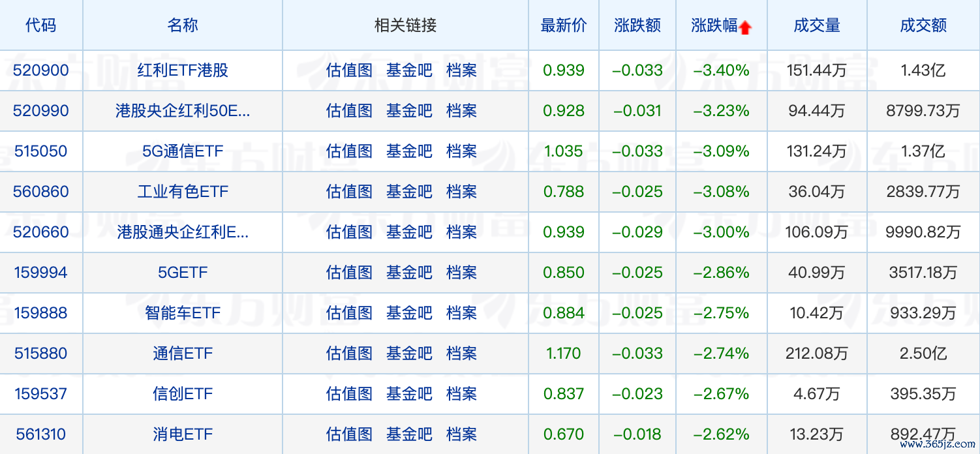The width and height of the screenshot is (980, 454).
Task: Open 估值图 for 5G通信ETF
Action: coord(349,151)
